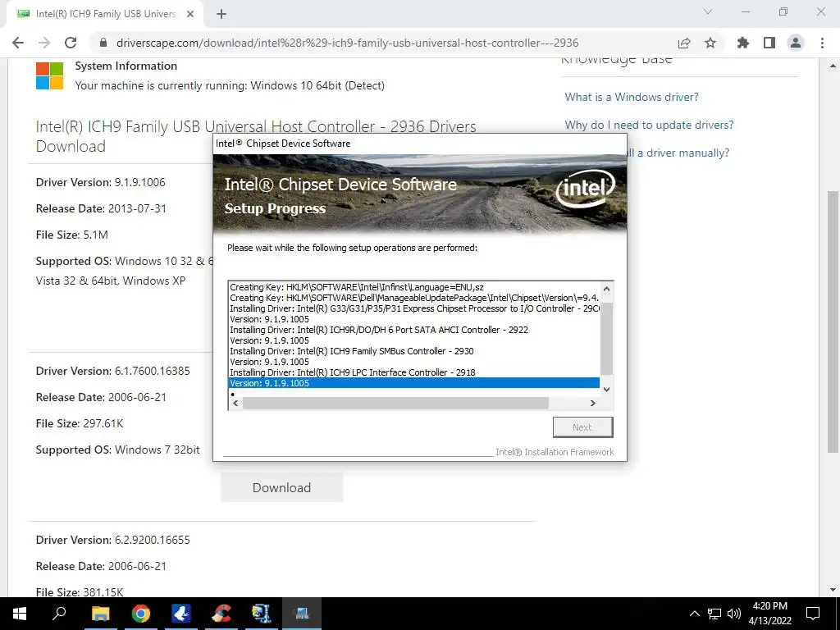Click the Next button in Intel setup
Image resolution: width=840 pixels, height=630 pixels.
(x=583, y=427)
